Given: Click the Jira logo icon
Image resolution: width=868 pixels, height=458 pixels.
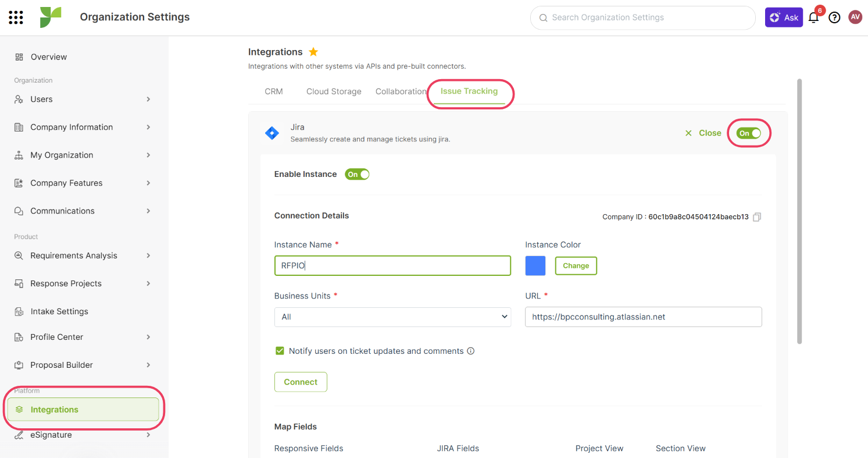Looking at the screenshot, I should point(272,133).
